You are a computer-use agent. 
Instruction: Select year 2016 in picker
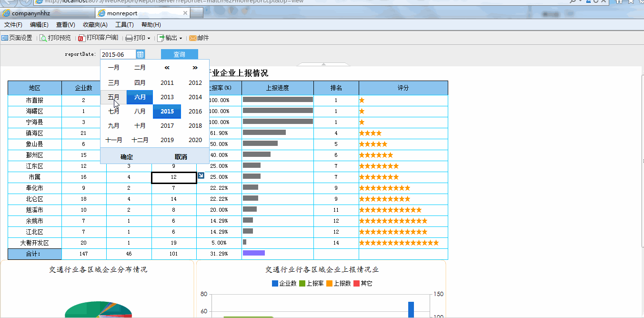pyautogui.click(x=195, y=111)
